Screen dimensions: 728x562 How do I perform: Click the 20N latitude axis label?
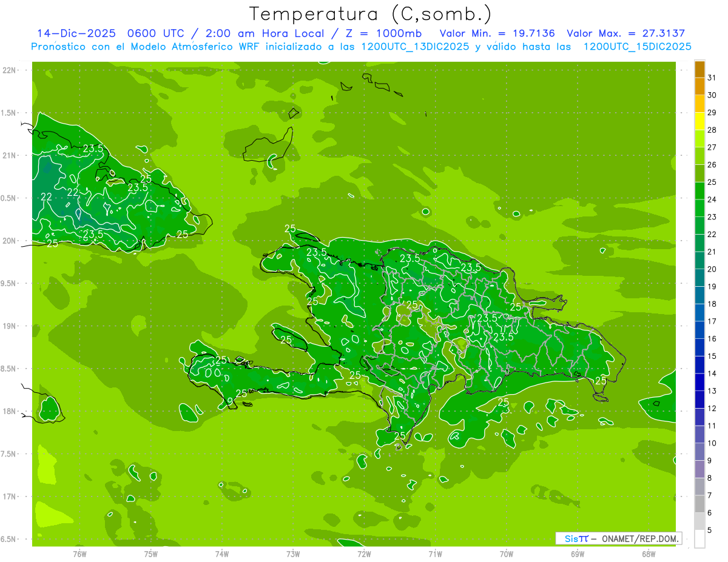coord(8,241)
